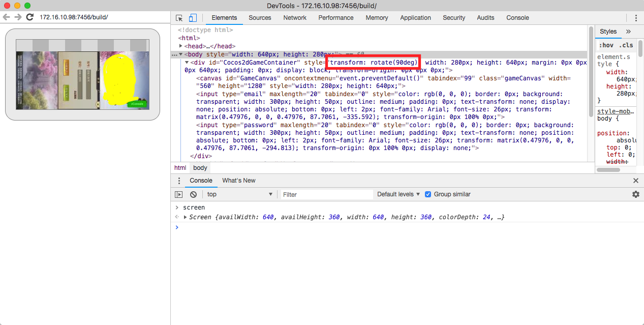
Task: Open the Performance tab
Action: (x=336, y=18)
